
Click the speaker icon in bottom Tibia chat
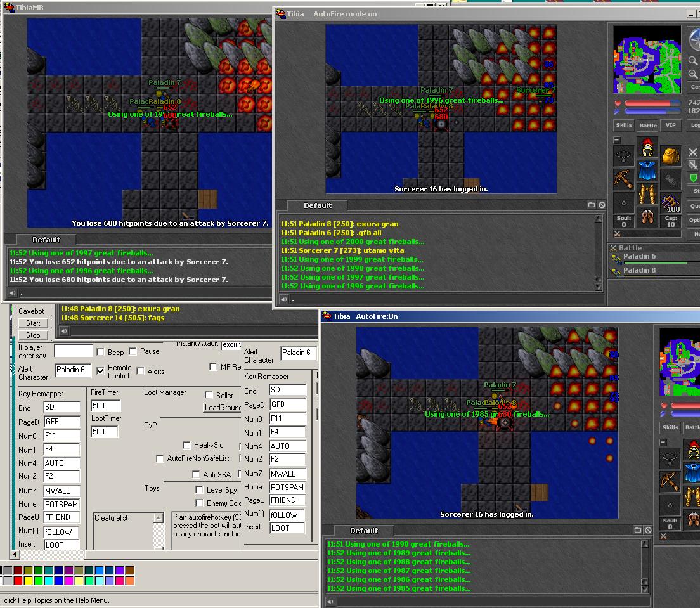pos(330,601)
